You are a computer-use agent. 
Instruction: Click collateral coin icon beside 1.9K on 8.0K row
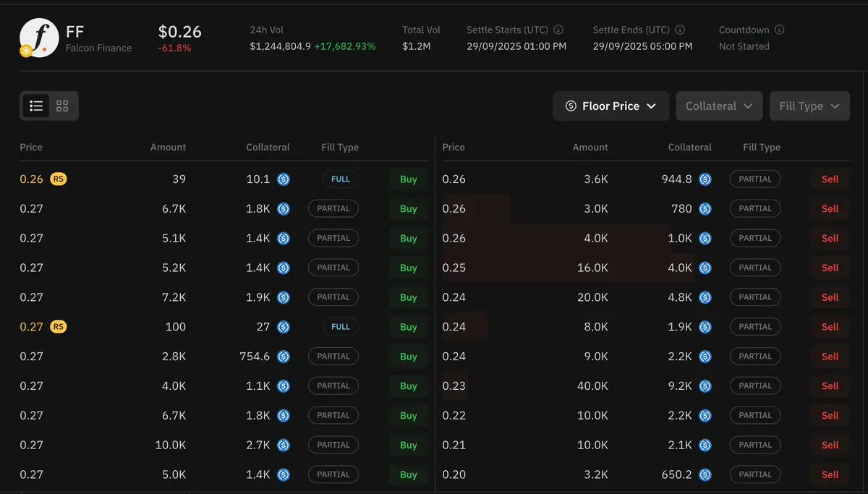coord(705,326)
